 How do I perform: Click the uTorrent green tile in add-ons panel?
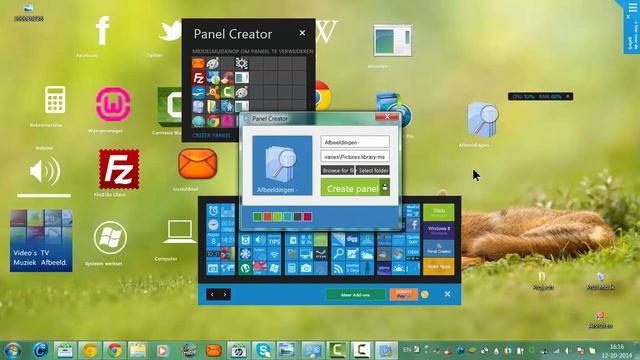(x=245, y=268)
